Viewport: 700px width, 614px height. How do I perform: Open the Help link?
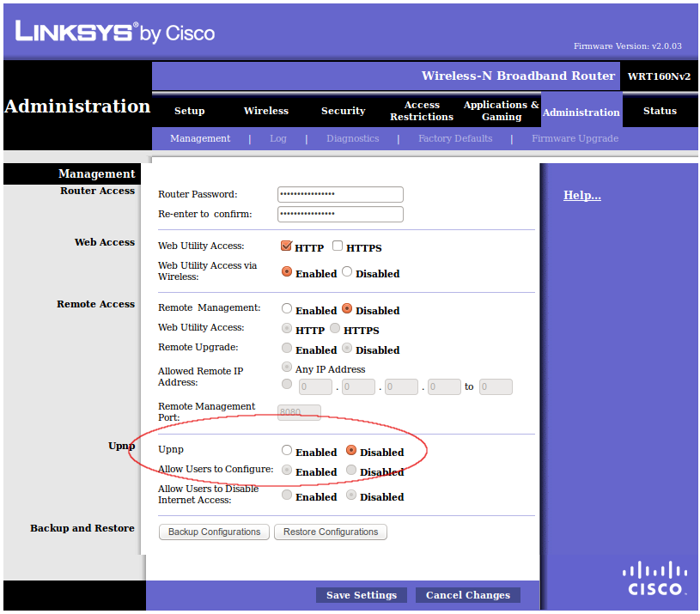tap(581, 195)
